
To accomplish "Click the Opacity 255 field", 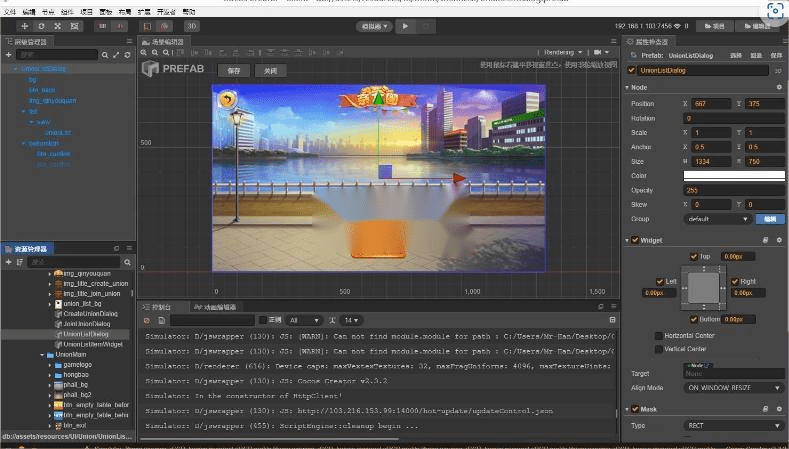I will coord(734,190).
